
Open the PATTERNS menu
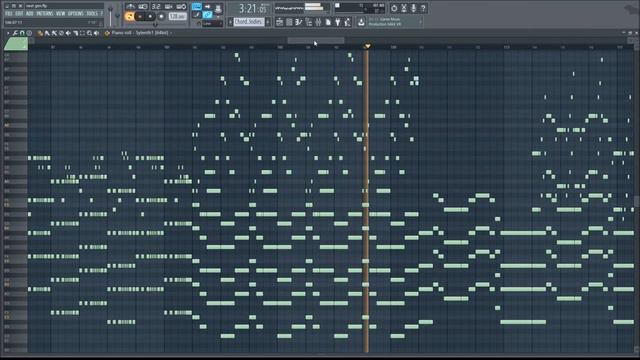pos(44,13)
